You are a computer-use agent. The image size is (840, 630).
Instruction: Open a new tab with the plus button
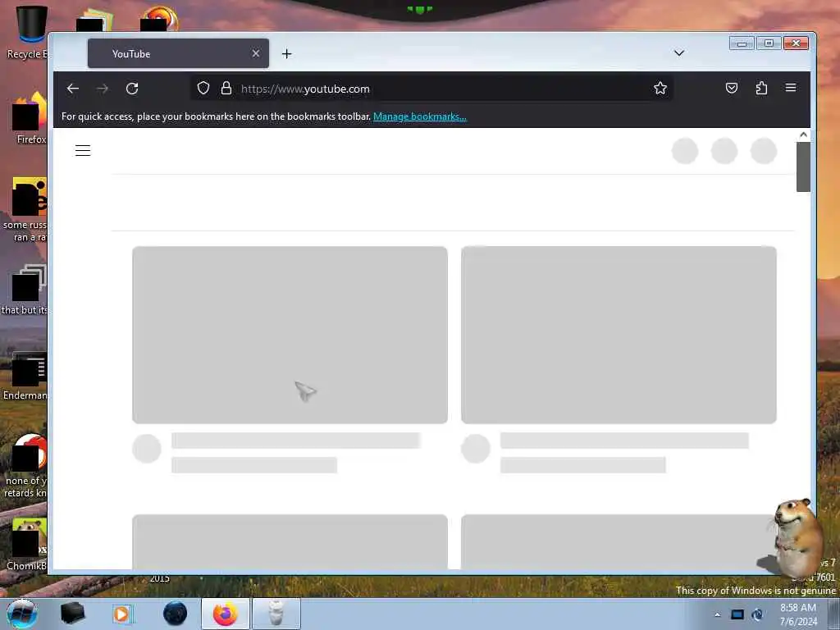pyautogui.click(x=286, y=53)
